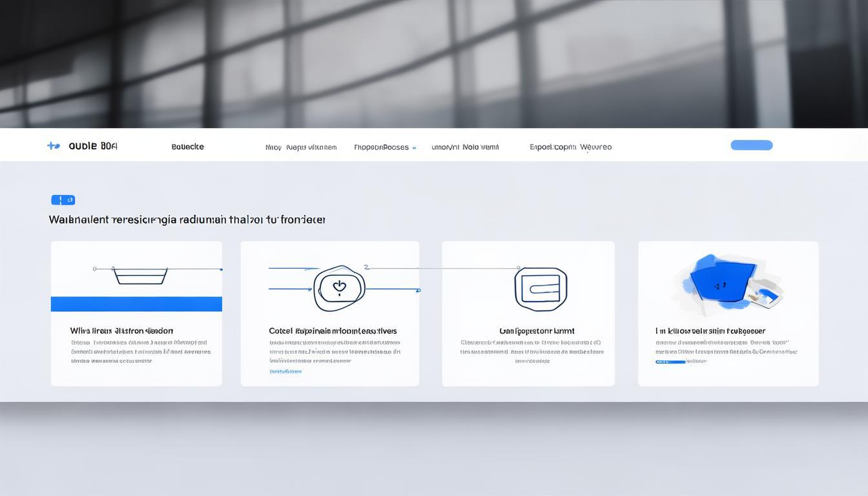Click the small blue badge above the heading
The image size is (868, 496).
[63, 200]
